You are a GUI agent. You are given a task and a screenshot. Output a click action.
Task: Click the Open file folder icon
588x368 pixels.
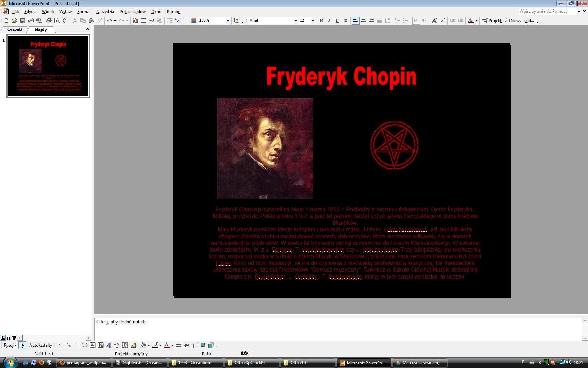tap(14, 21)
